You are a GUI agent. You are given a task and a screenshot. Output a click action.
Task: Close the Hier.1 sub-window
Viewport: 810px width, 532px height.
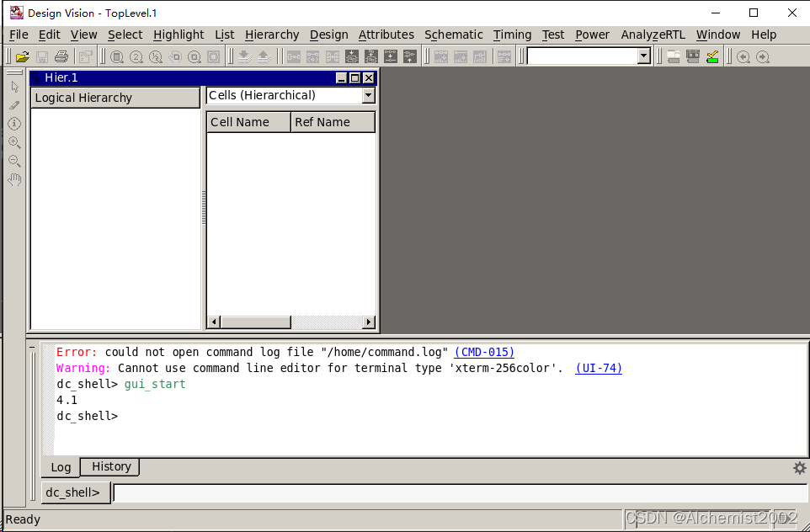[x=368, y=78]
